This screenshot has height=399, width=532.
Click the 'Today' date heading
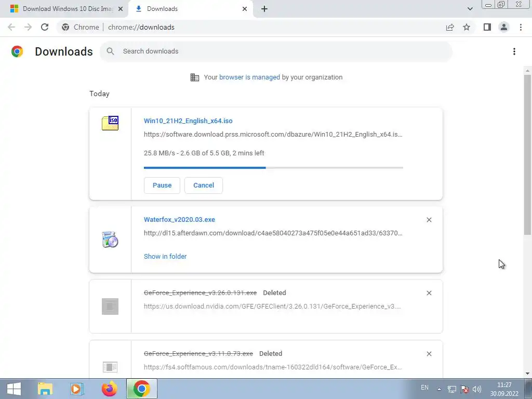pyautogui.click(x=99, y=94)
